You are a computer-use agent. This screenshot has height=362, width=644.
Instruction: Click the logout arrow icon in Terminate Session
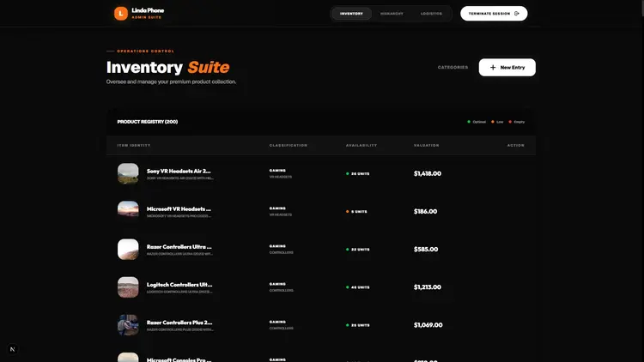517,14
